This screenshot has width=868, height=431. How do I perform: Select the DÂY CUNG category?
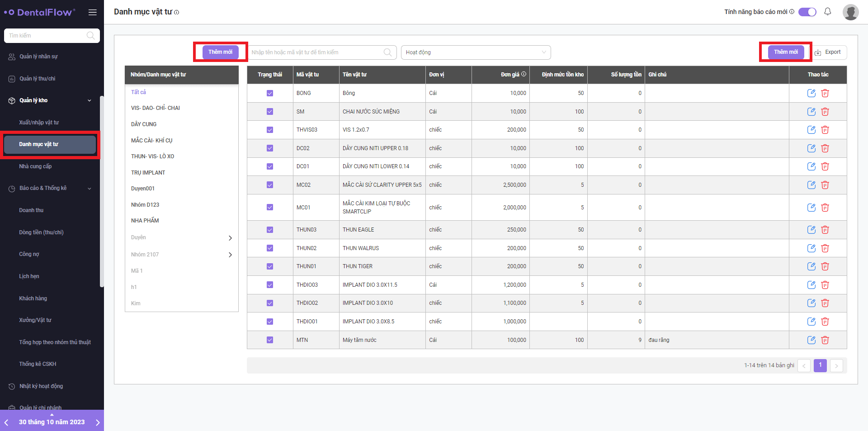[144, 124]
